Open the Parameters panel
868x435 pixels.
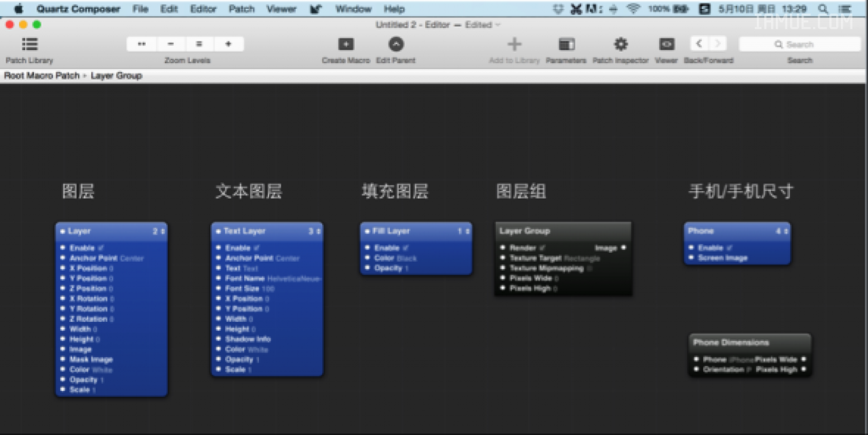566,44
